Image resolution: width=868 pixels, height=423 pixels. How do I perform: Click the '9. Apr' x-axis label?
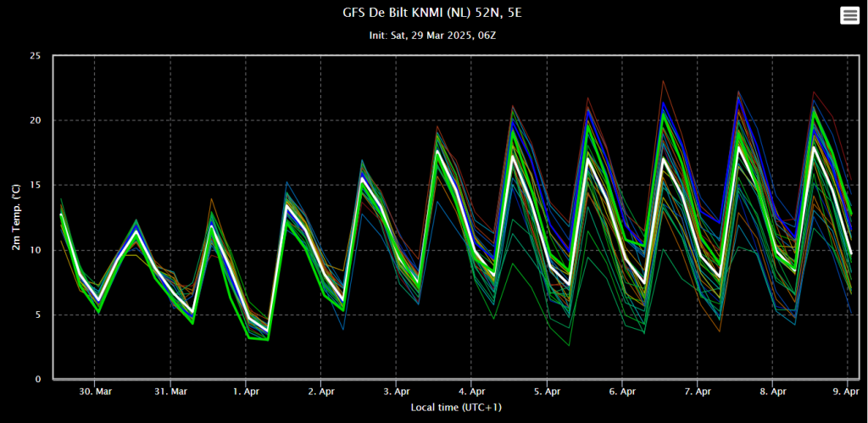point(848,392)
